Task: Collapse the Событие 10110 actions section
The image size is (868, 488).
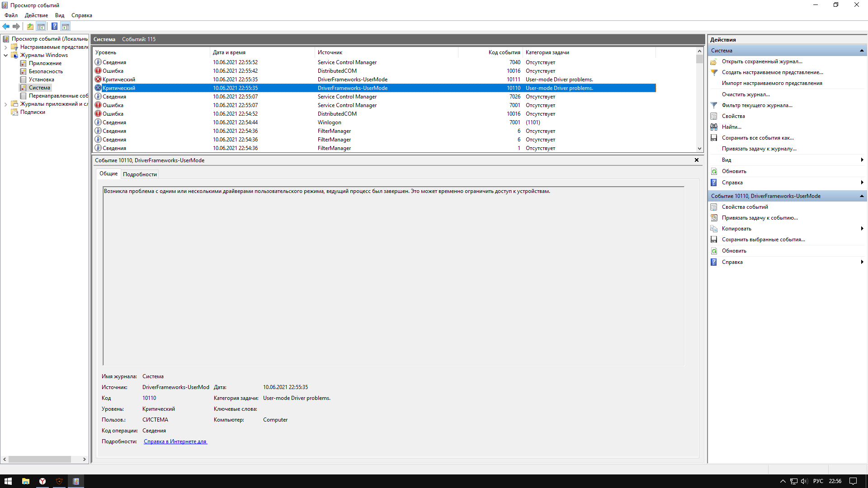Action: [x=862, y=196]
